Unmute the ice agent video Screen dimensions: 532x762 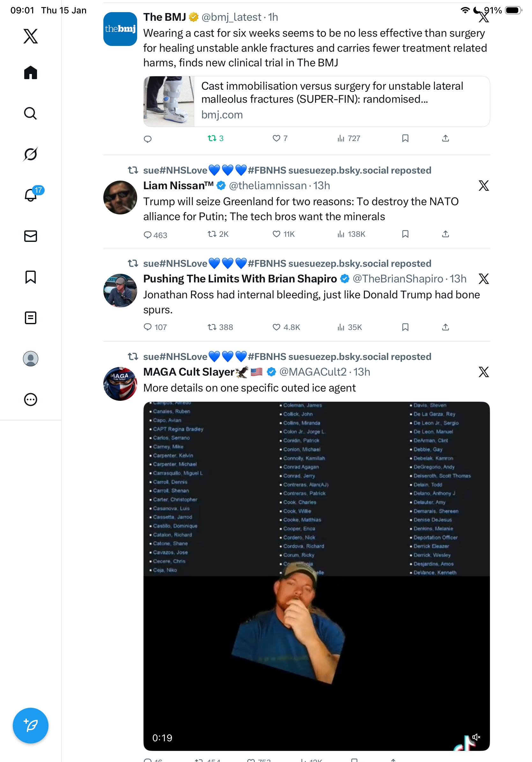coord(476,737)
